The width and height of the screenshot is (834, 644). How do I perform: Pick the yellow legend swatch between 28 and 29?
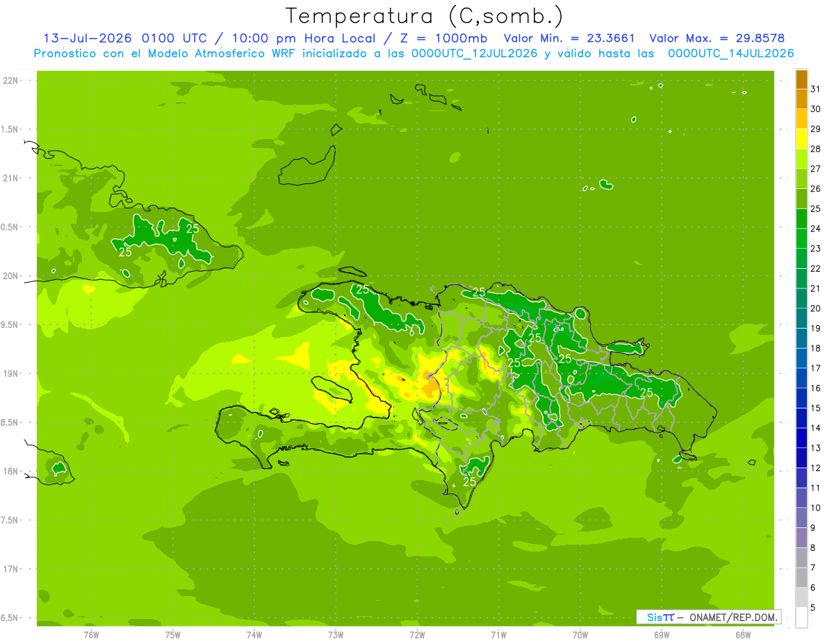[x=801, y=139]
